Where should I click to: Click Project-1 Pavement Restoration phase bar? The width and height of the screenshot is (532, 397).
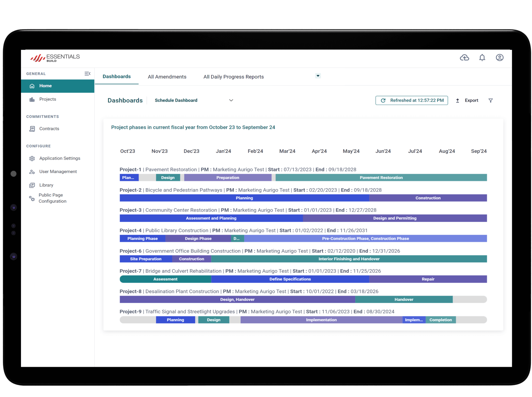coord(381,178)
